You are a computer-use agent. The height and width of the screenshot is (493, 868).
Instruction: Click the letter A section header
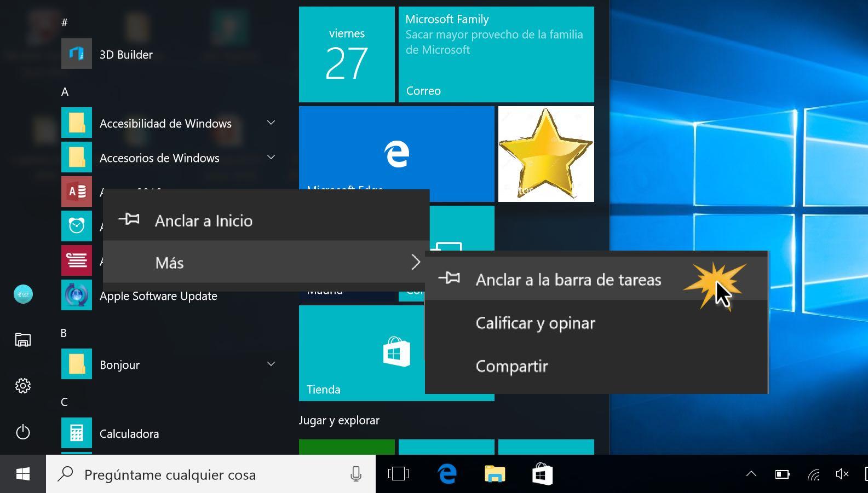[x=65, y=91]
